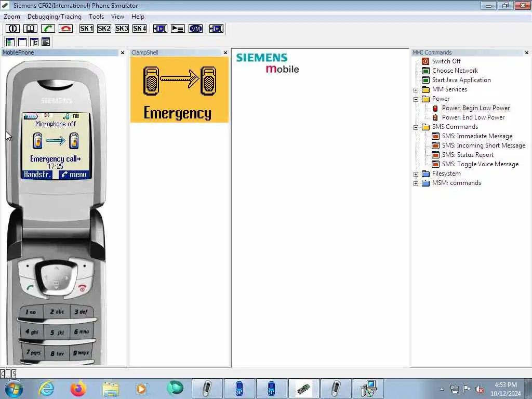The height and width of the screenshot is (399, 532).
Task: Click the ClampShell Emergency display
Action: (x=179, y=89)
